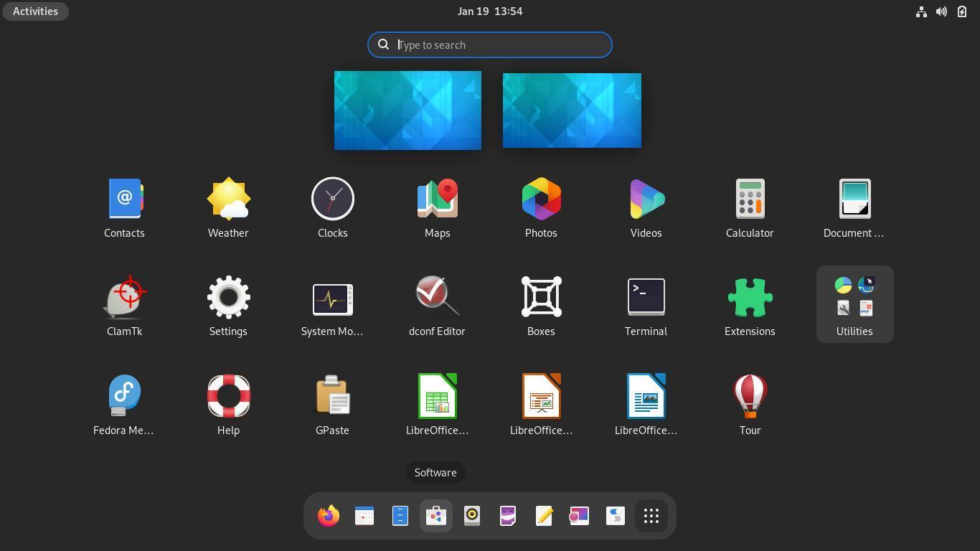Open the system menu via volume icon
This screenshot has height=551, width=980.
click(x=941, y=11)
